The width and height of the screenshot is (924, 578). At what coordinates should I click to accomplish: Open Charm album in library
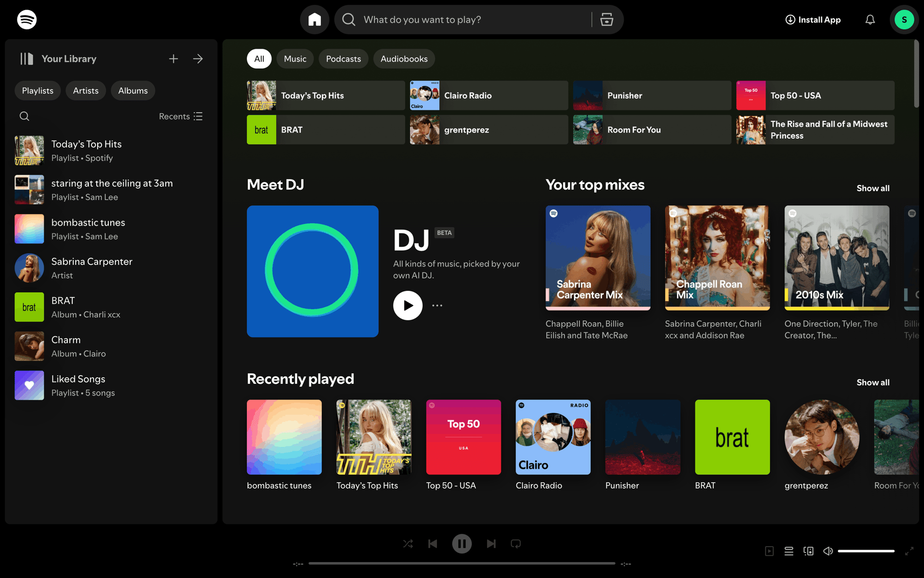(x=111, y=346)
